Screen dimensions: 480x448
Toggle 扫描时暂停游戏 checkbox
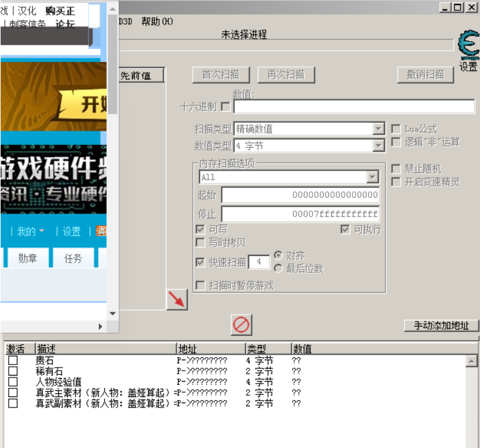(200, 285)
